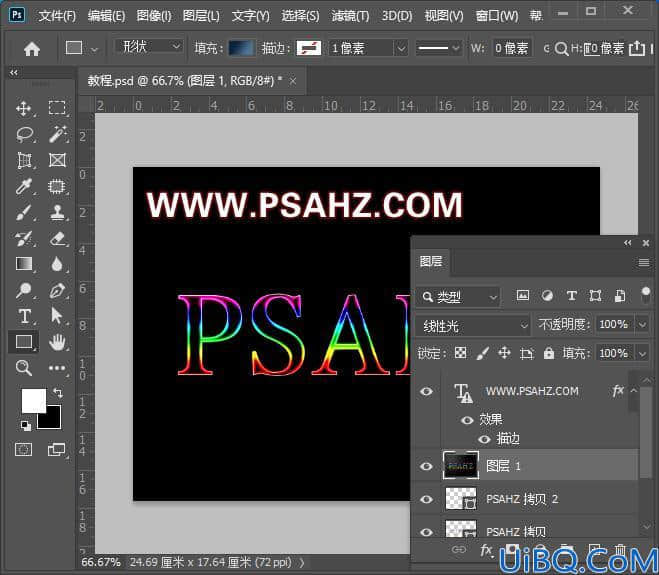Open the 形状 tool mode dropdown
The image size is (659, 575).
[x=149, y=46]
